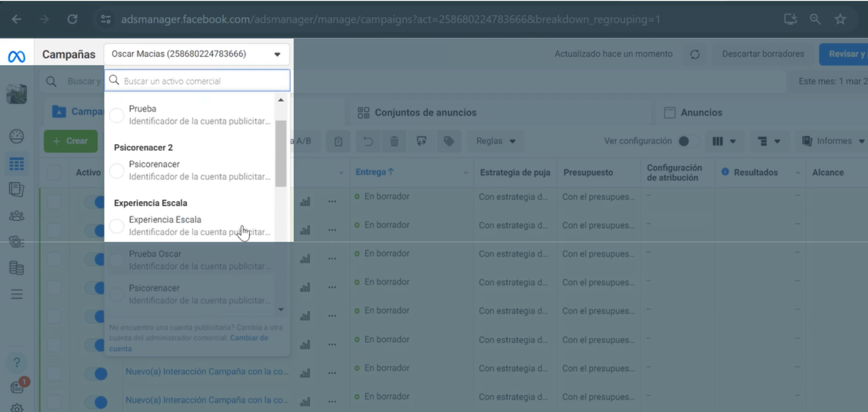868x412 pixels.
Task: Click the Meta logo icon
Action: coord(16,56)
